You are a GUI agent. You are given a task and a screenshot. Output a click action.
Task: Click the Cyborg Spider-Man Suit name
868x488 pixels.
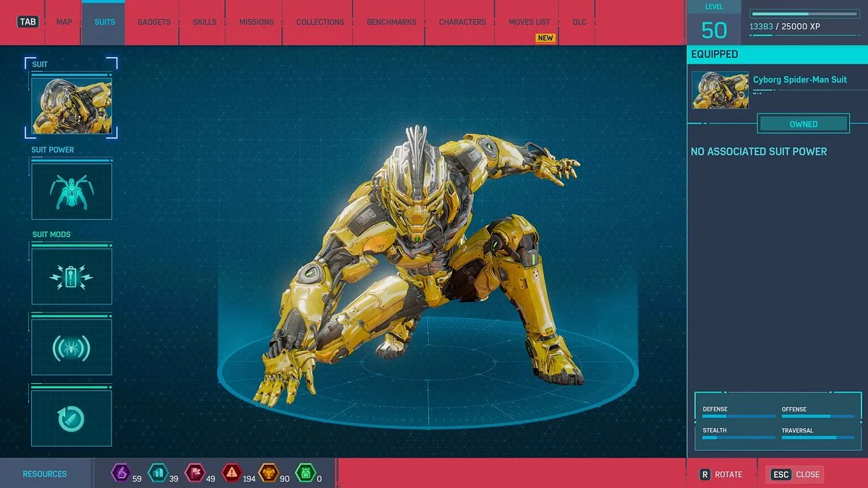point(800,80)
